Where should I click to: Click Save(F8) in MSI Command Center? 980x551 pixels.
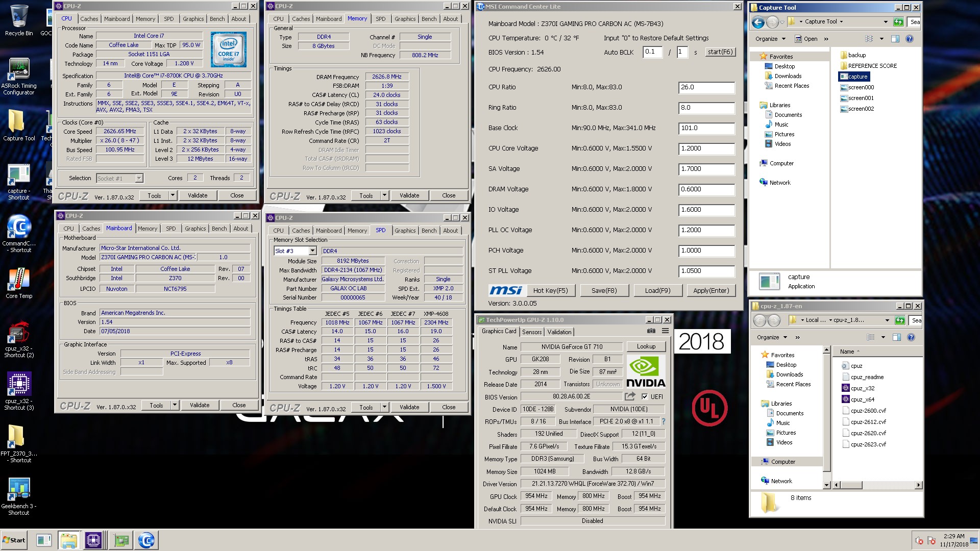604,290
